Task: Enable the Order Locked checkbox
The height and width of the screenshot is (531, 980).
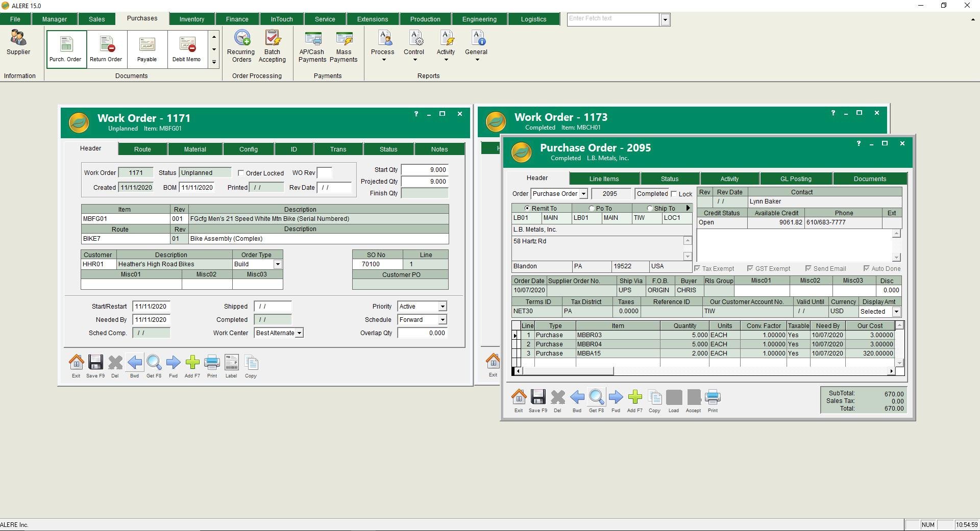Action: [x=241, y=173]
